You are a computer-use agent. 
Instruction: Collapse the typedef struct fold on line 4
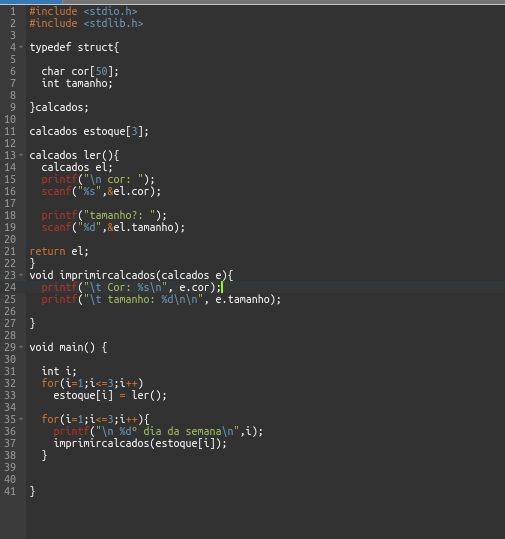click(21, 47)
